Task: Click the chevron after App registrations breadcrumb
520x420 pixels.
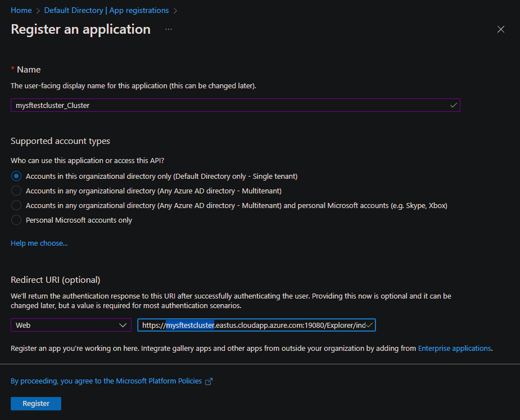Action: [175, 10]
